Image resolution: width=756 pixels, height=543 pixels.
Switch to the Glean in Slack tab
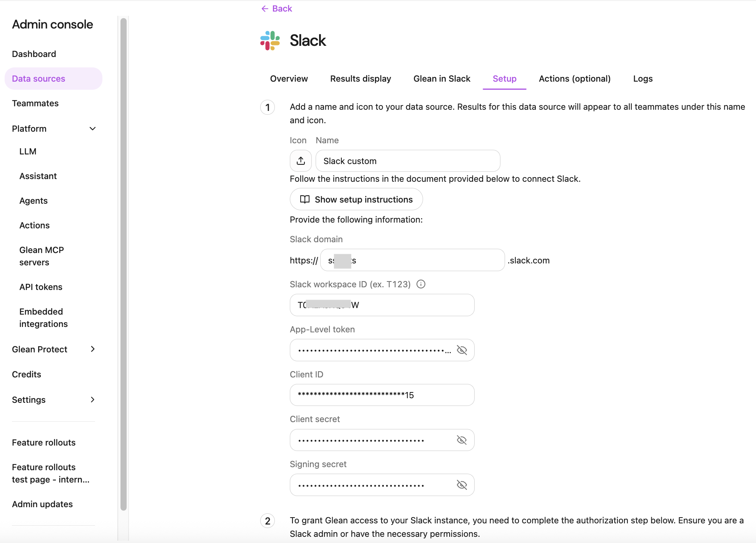click(x=442, y=79)
